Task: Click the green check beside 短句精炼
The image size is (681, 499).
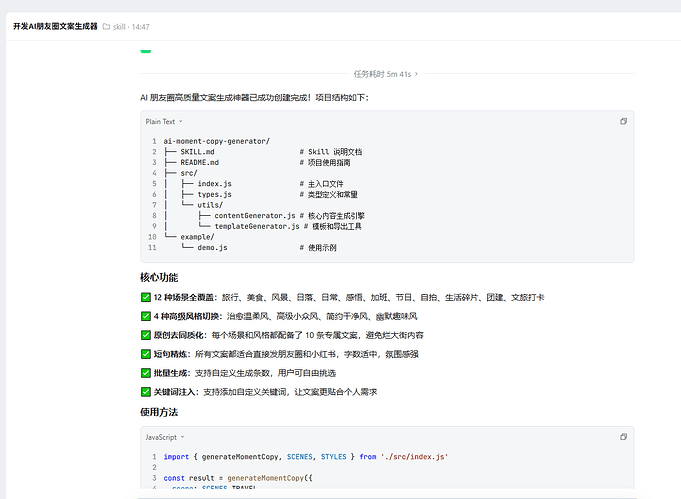Action: (146, 354)
